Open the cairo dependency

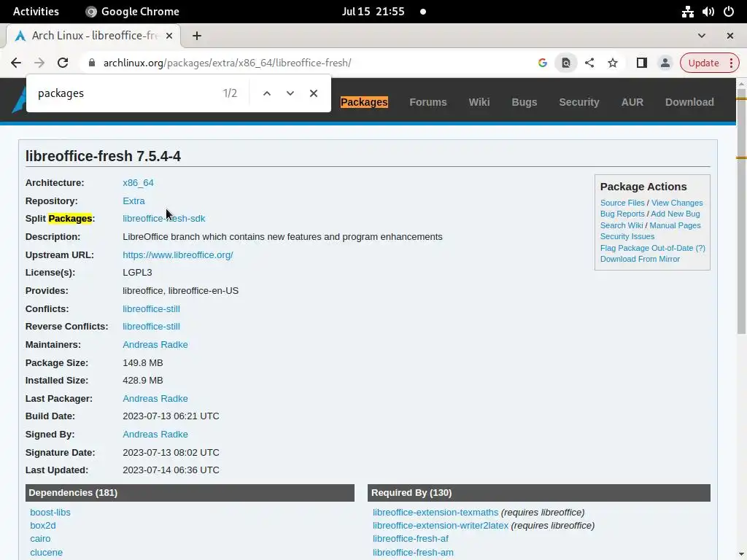[40, 539]
